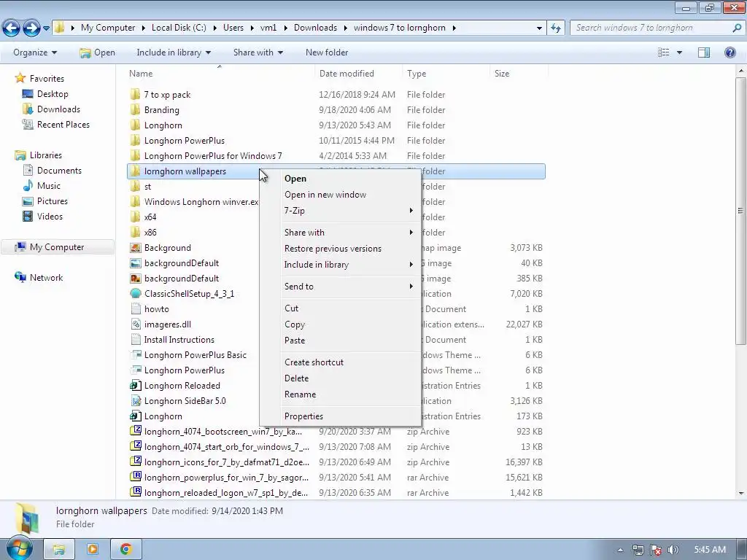Open the Windows Start orb

pos(19,549)
